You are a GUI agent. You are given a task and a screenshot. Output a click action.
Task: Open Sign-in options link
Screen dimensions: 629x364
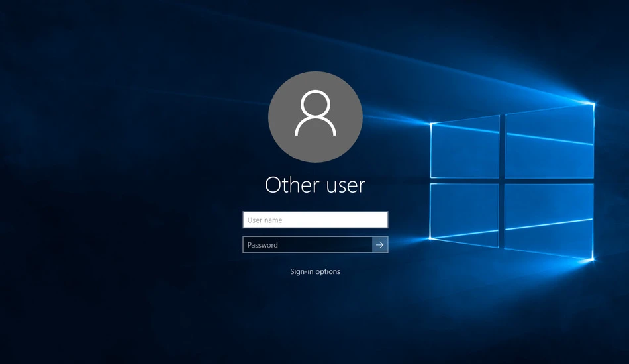coord(315,271)
